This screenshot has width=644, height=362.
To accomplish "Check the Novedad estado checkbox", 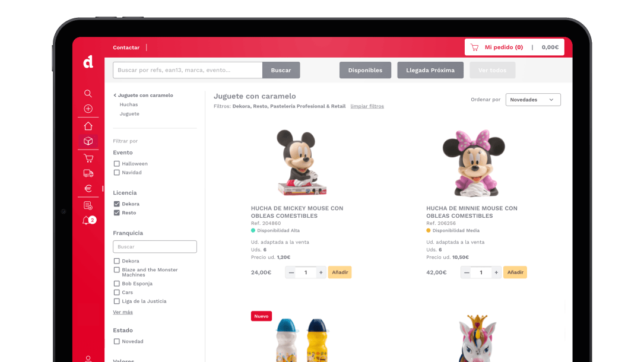I will (117, 341).
